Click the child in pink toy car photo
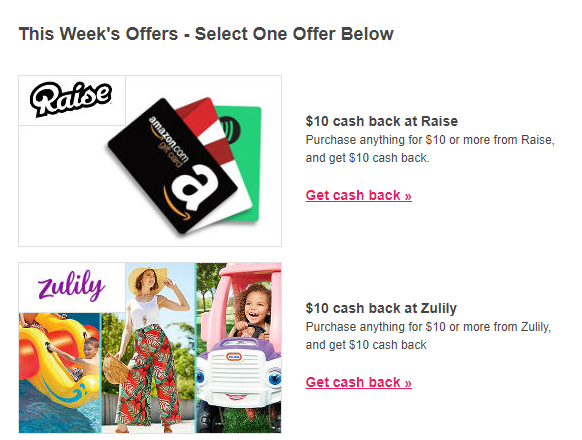Image resolution: width=582 pixels, height=440 pixels. [239, 348]
